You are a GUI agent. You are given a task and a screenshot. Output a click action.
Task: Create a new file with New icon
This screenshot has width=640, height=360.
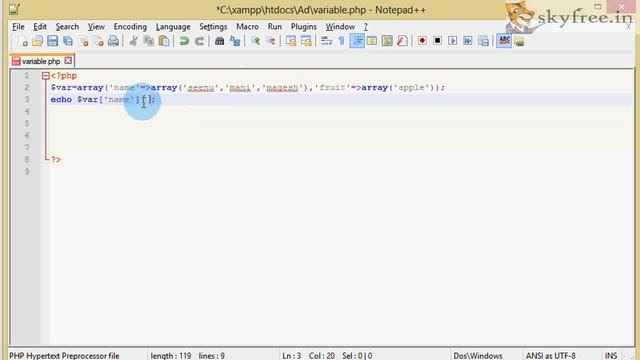click(22, 41)
